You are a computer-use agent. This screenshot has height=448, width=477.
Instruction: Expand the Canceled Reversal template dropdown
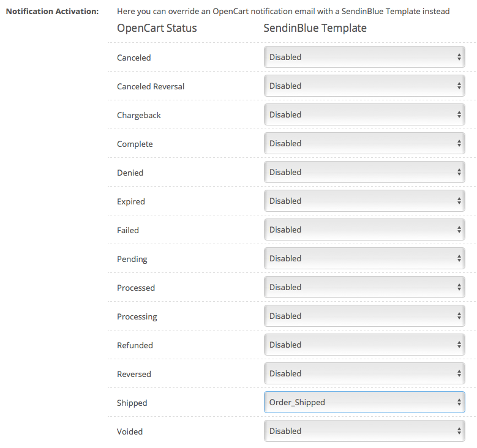364,86
